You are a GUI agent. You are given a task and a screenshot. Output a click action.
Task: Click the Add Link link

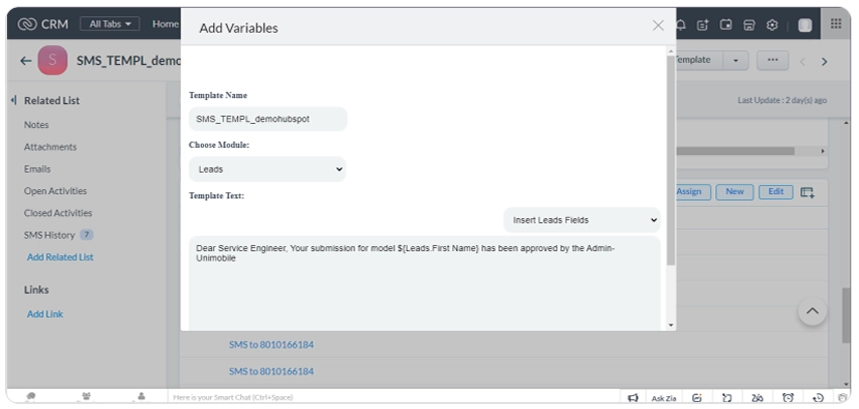coord(44,314)
